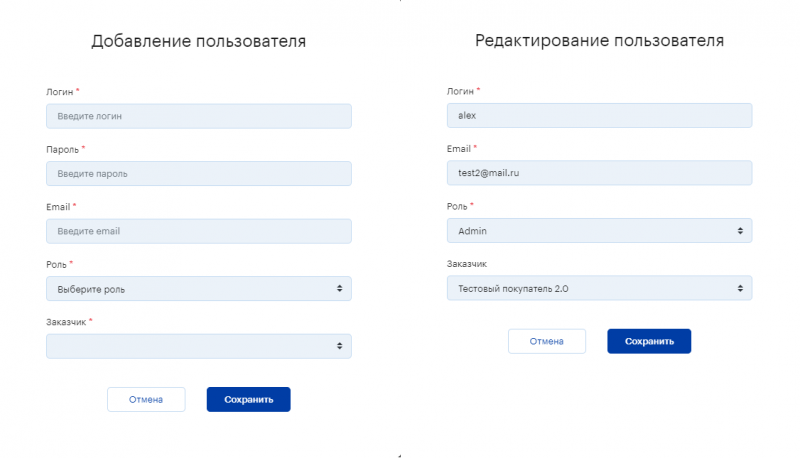Click the arrow icon on the Admin role select
Image resolution: width=800 pixels, height=458 pixels.
(740, 231)
